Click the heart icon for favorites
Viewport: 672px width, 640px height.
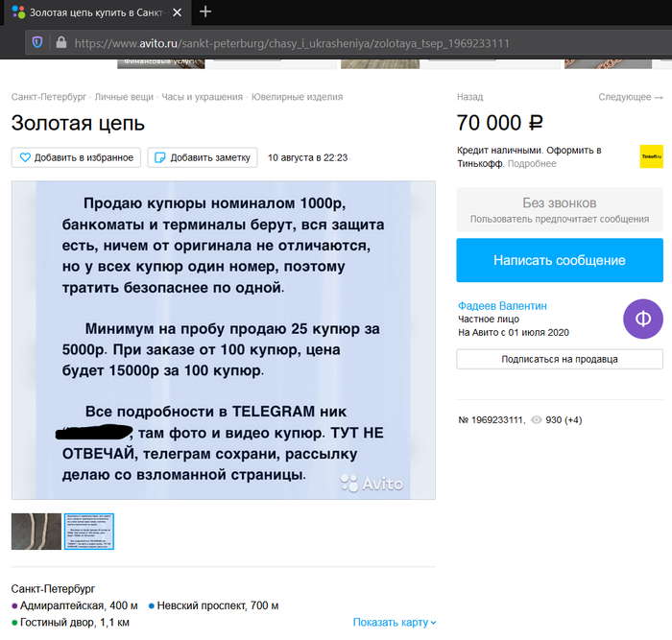click(25, 157)
